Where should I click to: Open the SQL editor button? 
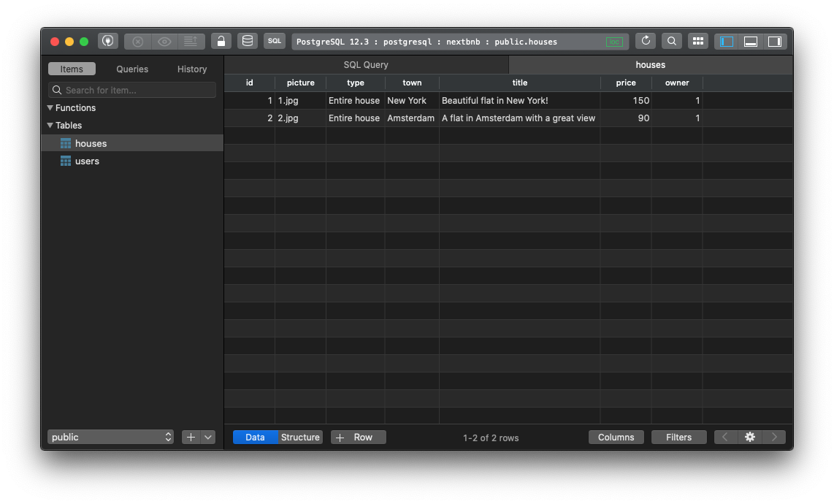pos(275,42)
